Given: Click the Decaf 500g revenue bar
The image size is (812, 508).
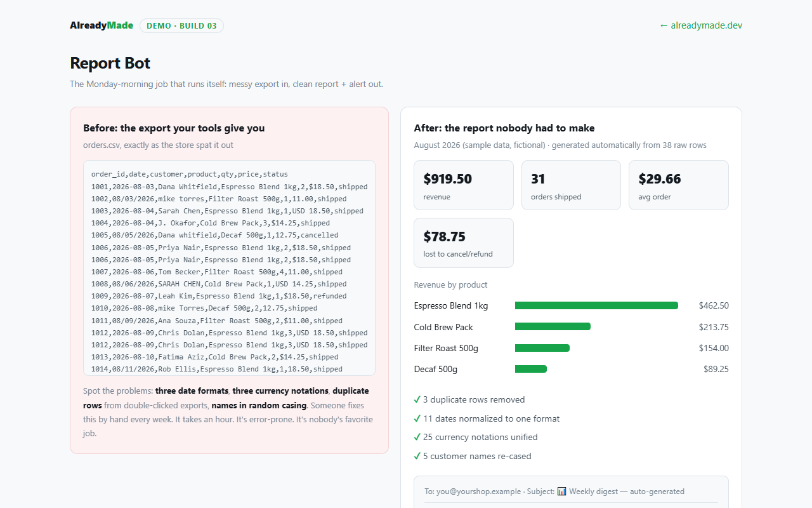Looking at the screenshot, I should (x=531, y=369).
